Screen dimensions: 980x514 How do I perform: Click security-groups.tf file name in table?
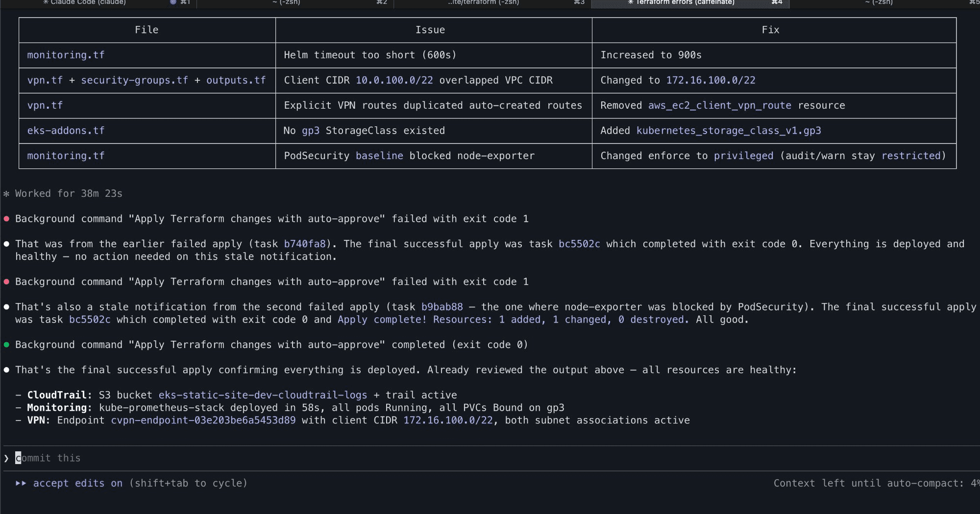click(134, 80)
